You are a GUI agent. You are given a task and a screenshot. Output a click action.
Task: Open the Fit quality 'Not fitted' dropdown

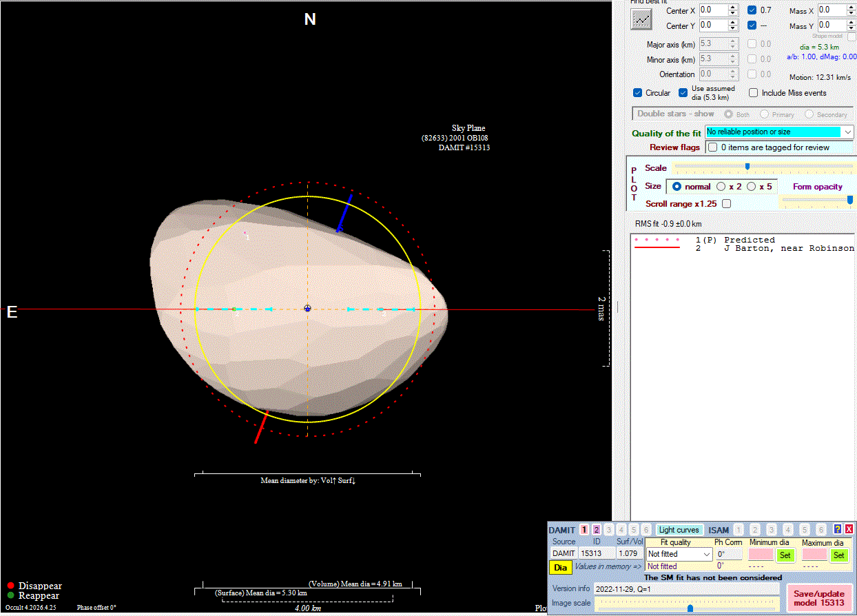click(x=679, y=554)
